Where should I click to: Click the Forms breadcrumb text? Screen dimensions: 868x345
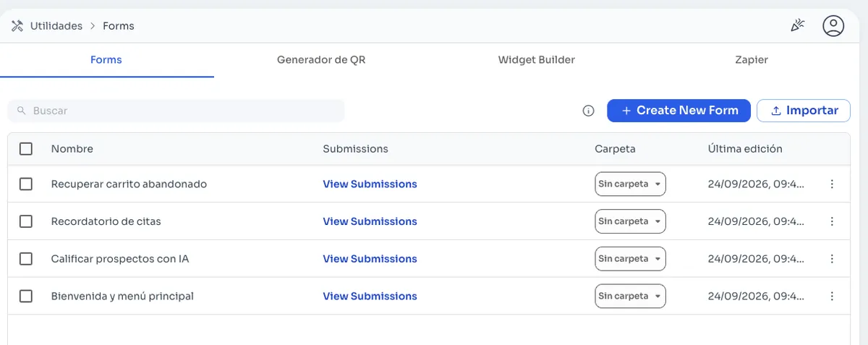point(119,26)
